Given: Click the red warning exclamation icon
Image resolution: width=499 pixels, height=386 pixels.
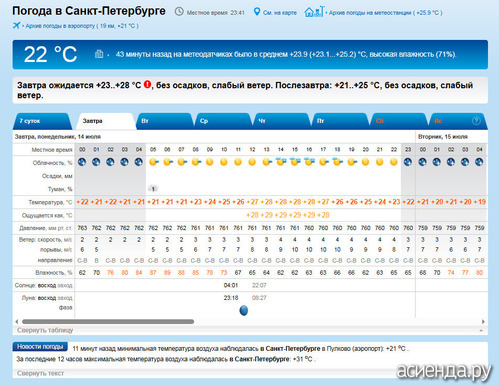Looking at the screenshot, I should click(147, 85).
